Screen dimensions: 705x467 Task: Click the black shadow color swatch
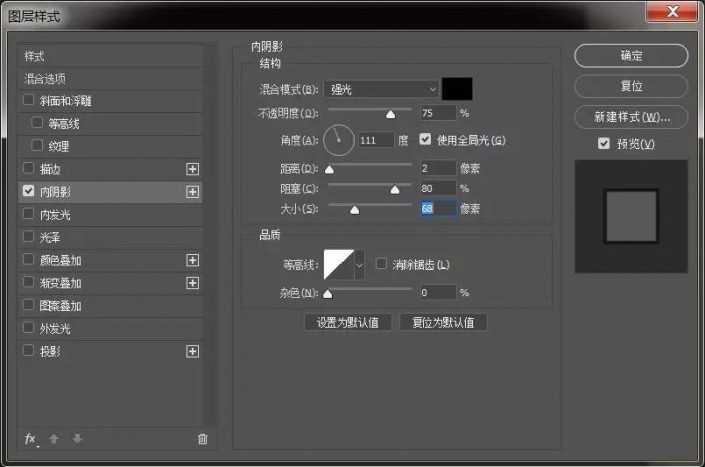point(457,89)
